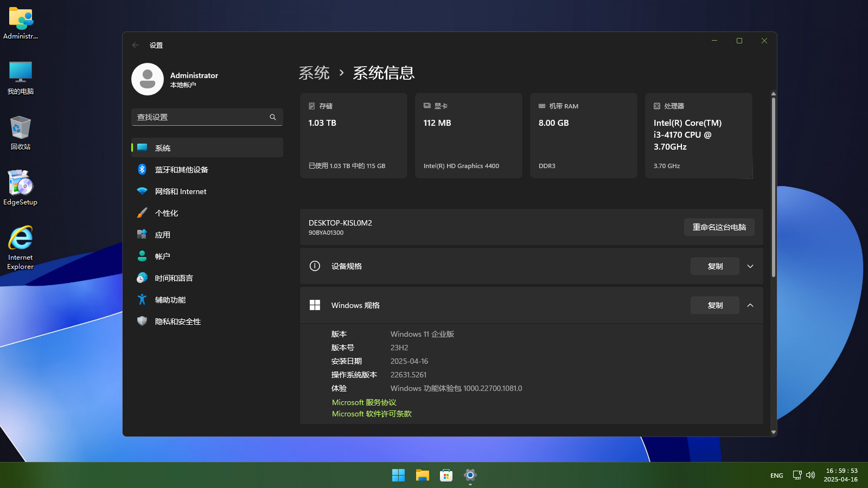This screenshot has width=868, height=488.
Task: Open Microsoft Store from the taskbar
Action: (446, 476)
